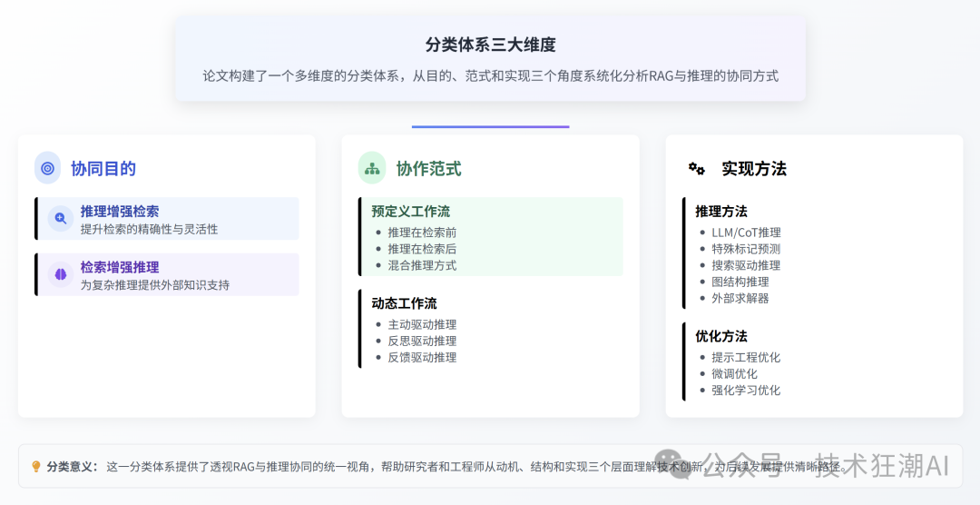Image resolution: width=980 pixels, height=505 pixels.
Task: Click the 外部求解器 list item
Action: coord(740,298)
